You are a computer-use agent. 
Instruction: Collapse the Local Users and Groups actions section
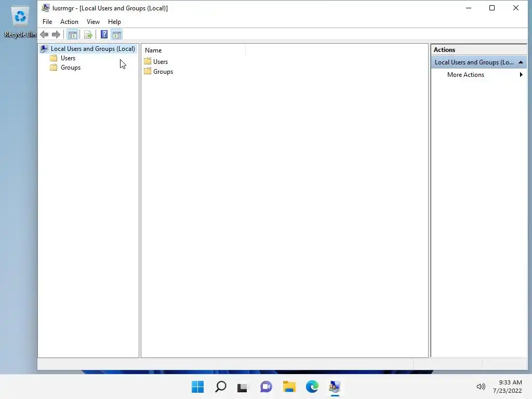point(521,62)
